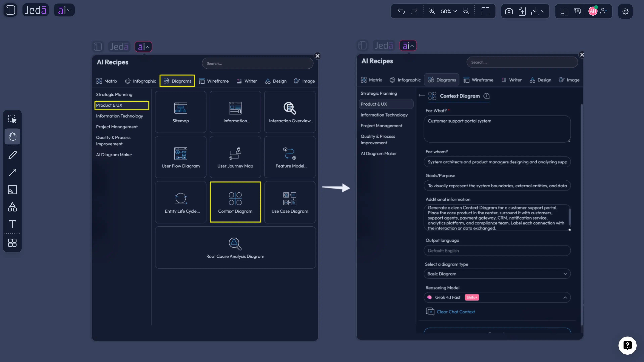Click the download icon in top bar
The width and height of the screenshot is (644, 362).
coord(535,11)
